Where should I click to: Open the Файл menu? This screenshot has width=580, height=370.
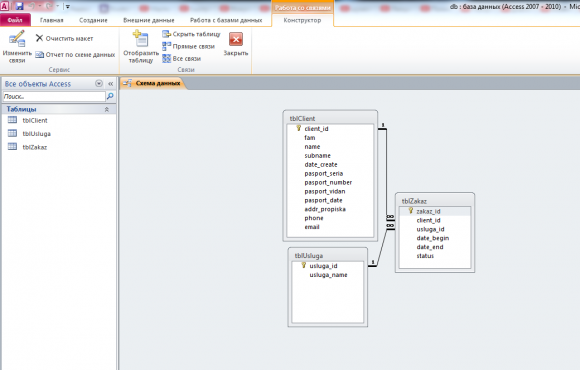(15, 20)
